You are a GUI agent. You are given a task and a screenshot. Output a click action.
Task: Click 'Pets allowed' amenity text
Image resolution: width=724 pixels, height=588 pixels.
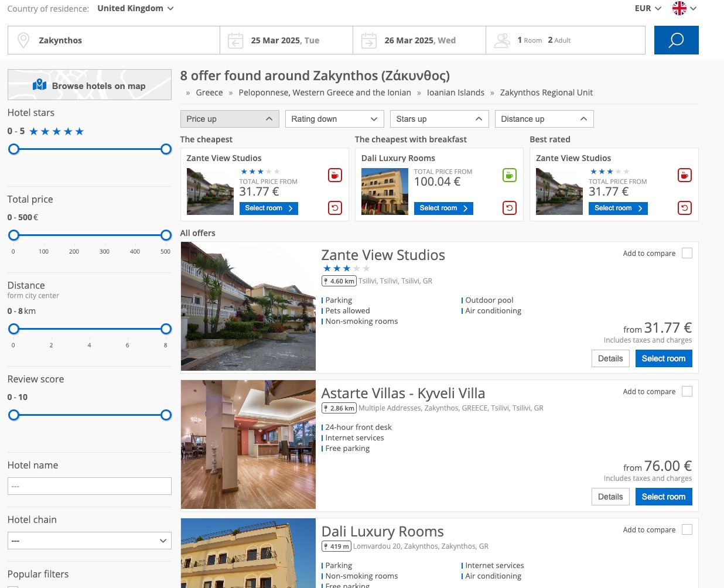click(347, 311)
